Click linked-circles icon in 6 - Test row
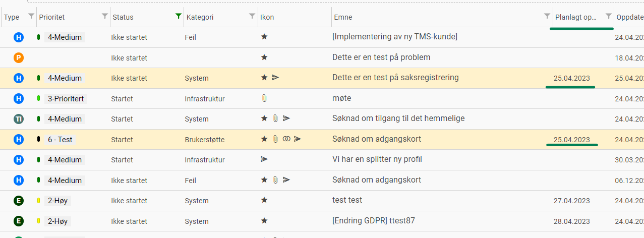 (286, 139)
